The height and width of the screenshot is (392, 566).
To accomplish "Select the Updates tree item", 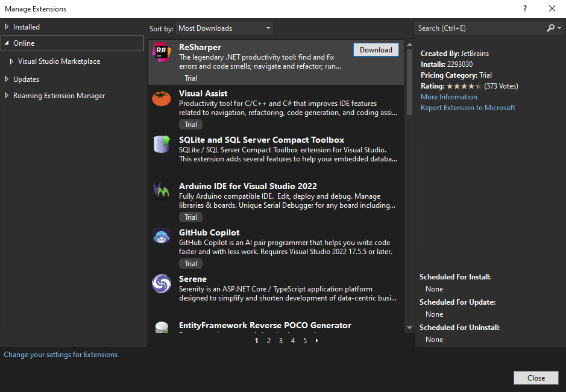I will click(x=26, y=79).
